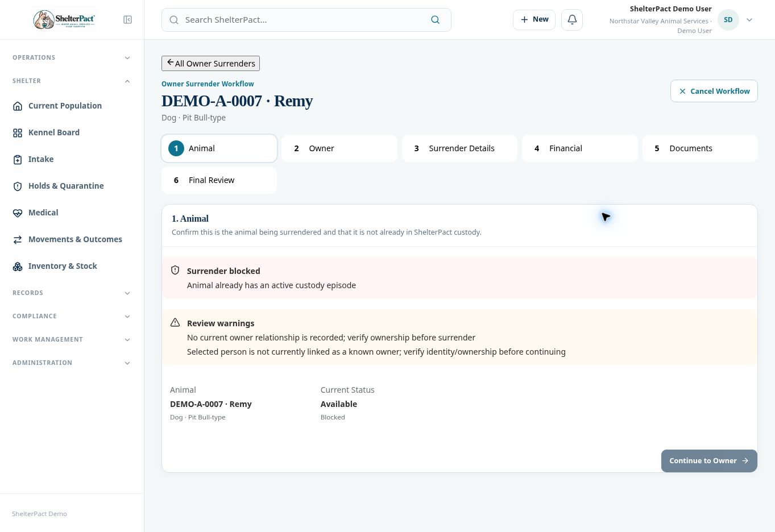The height and width of the screenshot is (532, 775).
Task: Go to Intake section
Action: click(x=72, y=159)
